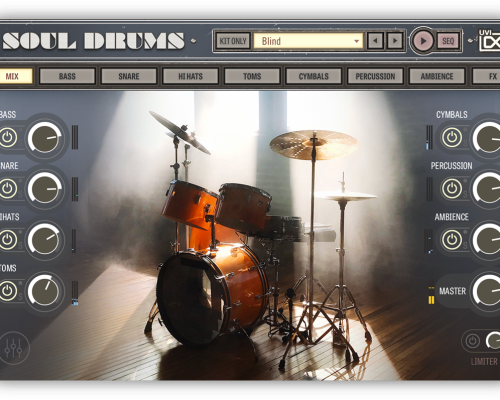
Task: Click the PERCUSSION channel label
Action: [x=451, y=166]
